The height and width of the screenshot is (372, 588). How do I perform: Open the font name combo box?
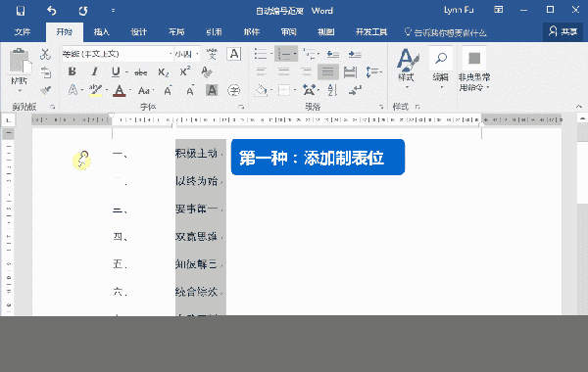pyautogui.click(x=118, y=54)
